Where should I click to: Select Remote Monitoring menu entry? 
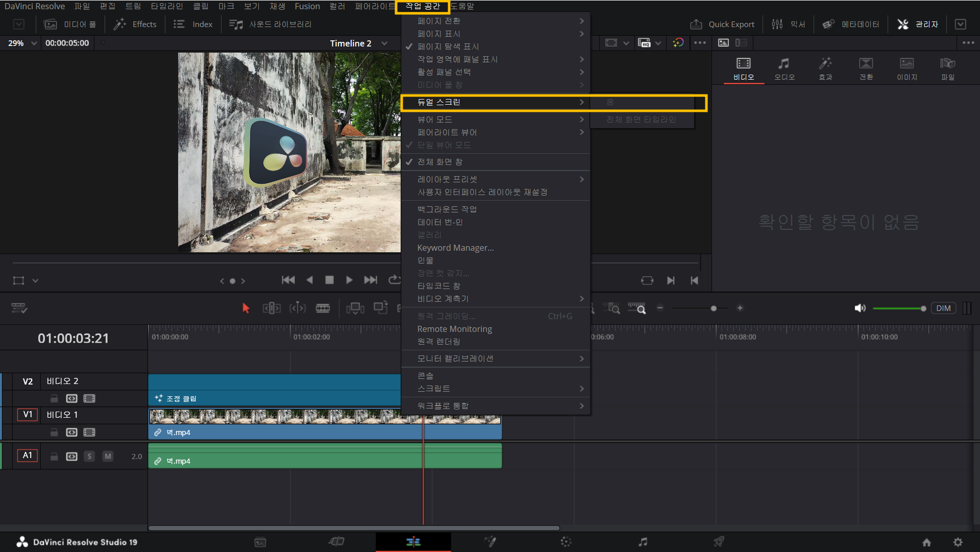click(x=454, y=329)
